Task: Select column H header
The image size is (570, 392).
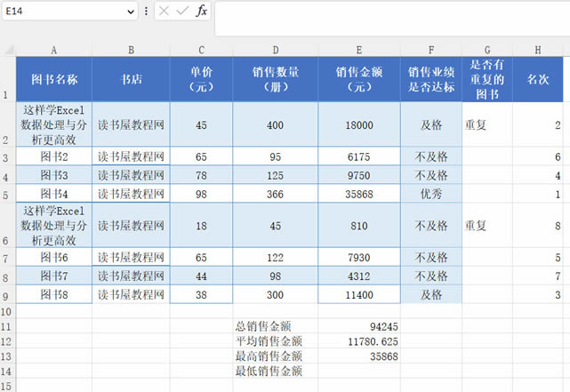Action: coord(539,50)
